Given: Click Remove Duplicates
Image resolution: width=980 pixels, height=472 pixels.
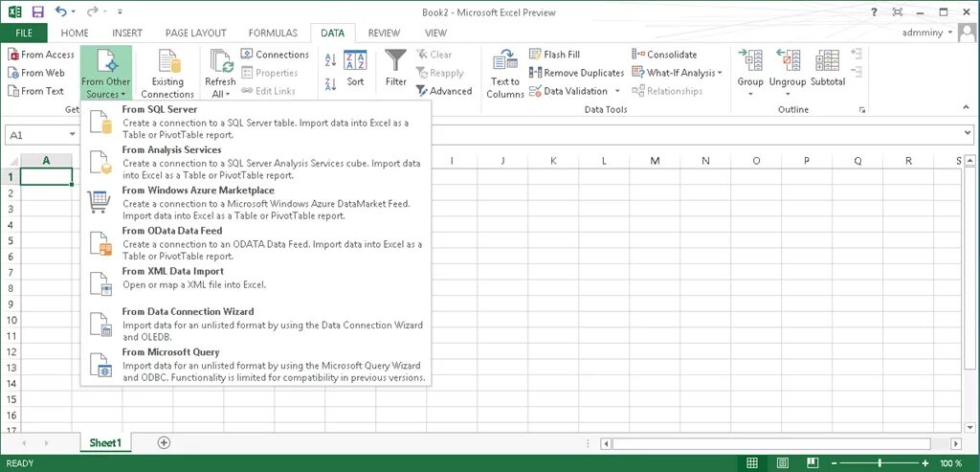Looking at the screenshot, I should tap(576, 73).
